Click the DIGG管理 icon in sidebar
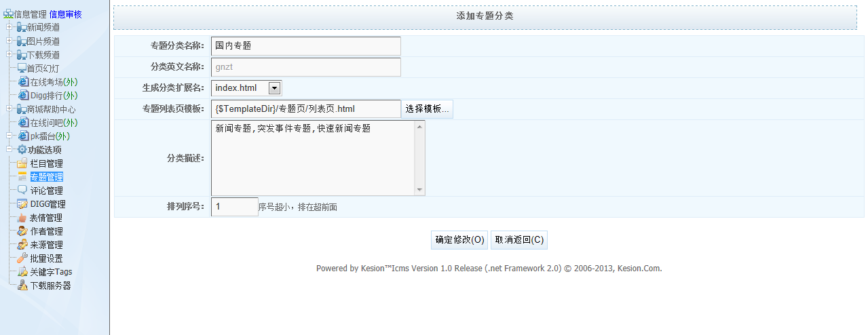The height and width of the screenshot is (335, 868). tap(22, 204)
